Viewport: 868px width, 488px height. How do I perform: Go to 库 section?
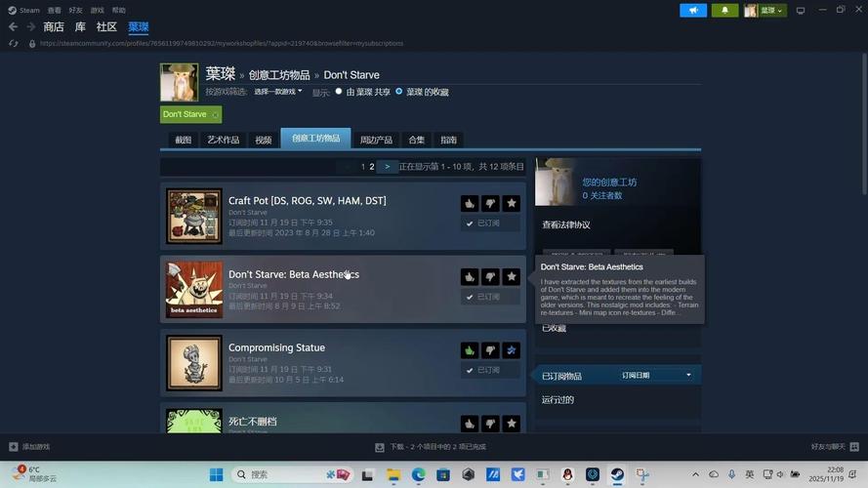(x=80, y=26)
